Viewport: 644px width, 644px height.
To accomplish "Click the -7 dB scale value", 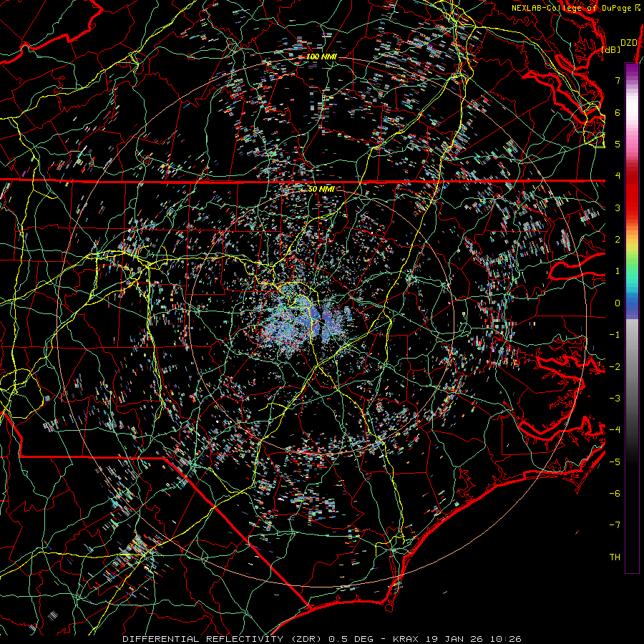I will click(615, 525).
